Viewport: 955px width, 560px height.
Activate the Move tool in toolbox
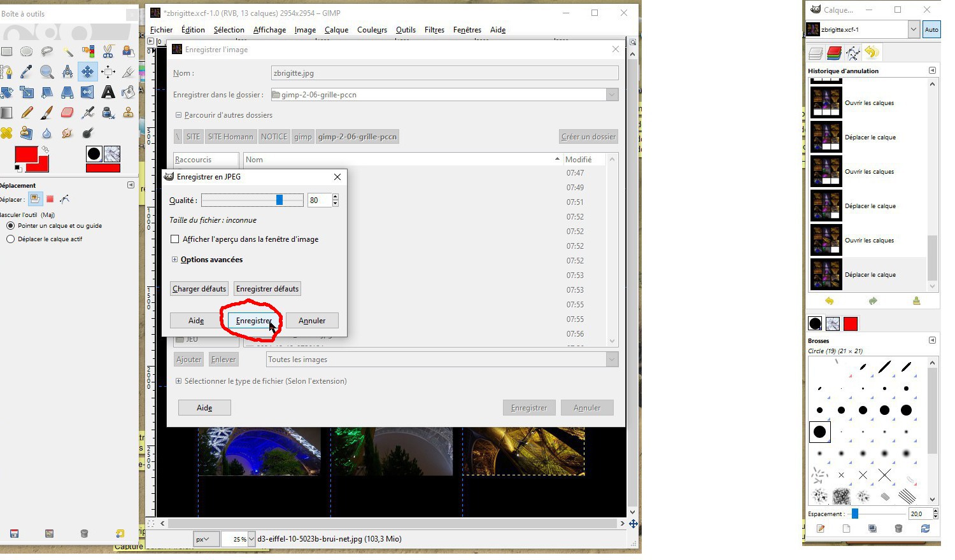[x=87, y=72]
